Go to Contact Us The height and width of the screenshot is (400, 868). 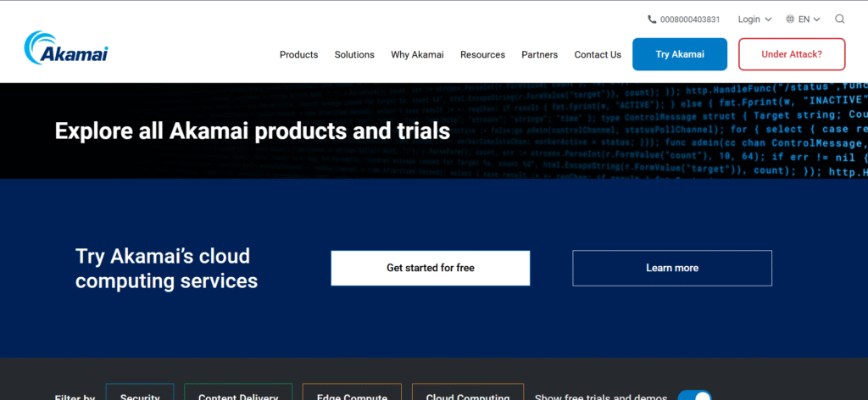pos(598,55)
